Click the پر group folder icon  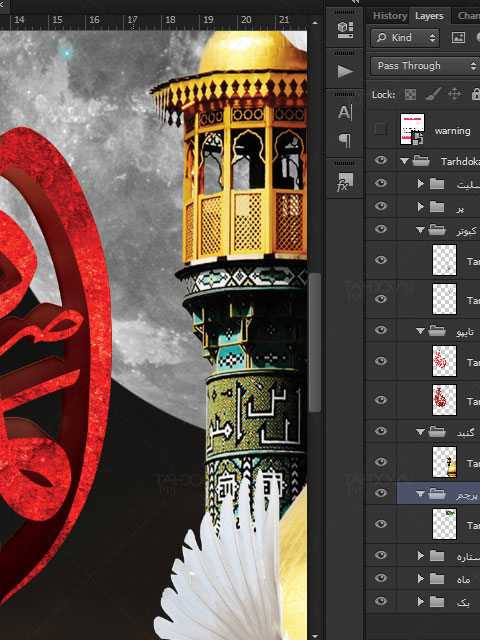(x=437, y=207)
